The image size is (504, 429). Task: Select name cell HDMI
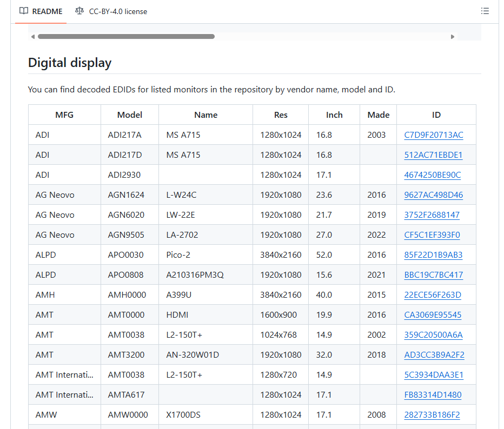point(205,314)
